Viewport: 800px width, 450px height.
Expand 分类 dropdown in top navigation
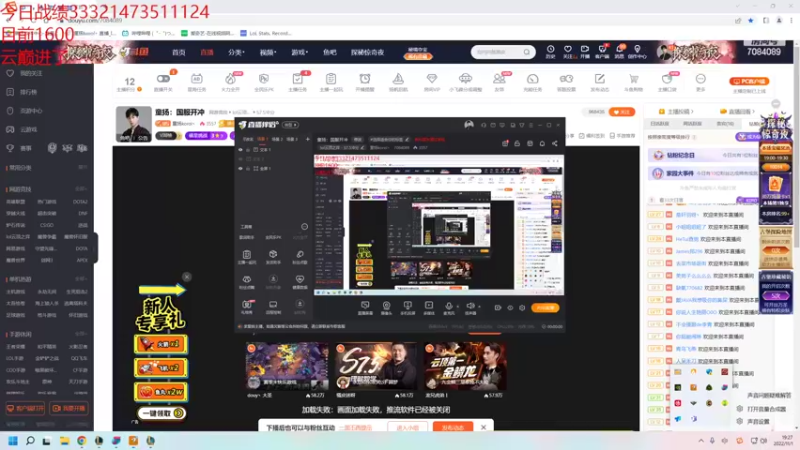(x=236, y=52)
